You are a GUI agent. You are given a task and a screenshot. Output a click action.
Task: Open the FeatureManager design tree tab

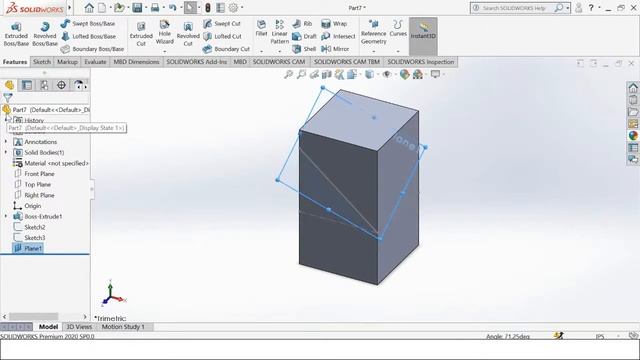click(x=10, y=85)
